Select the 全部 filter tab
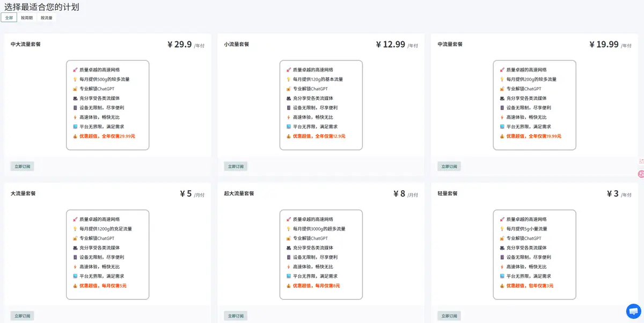Screen dimensions: 644x323 [9, 18]
